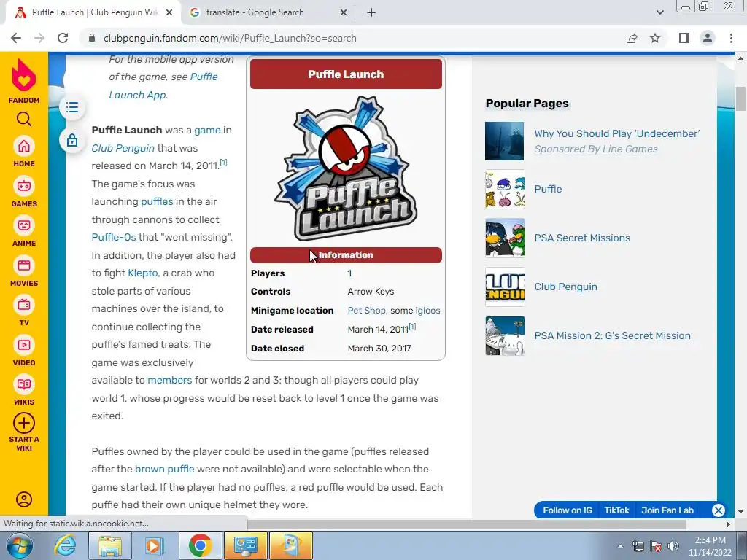Open brown puffle link

[x=164, y=469]
